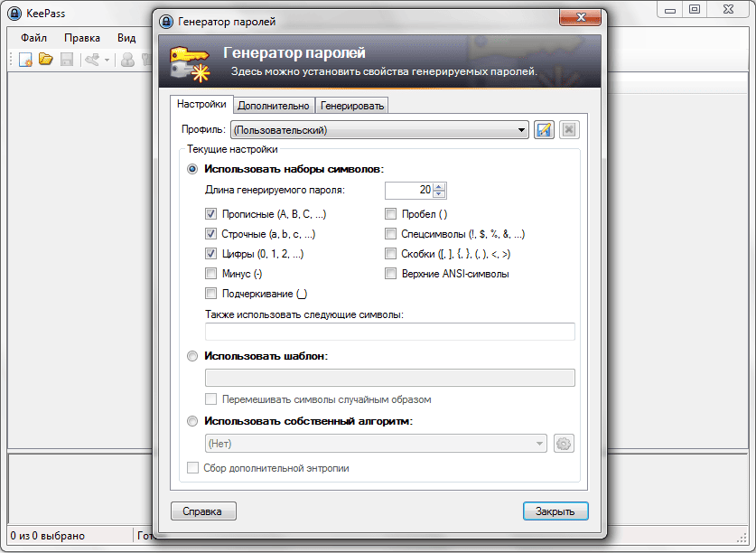Select the Использовать шаблон radio button

(192, 356)
